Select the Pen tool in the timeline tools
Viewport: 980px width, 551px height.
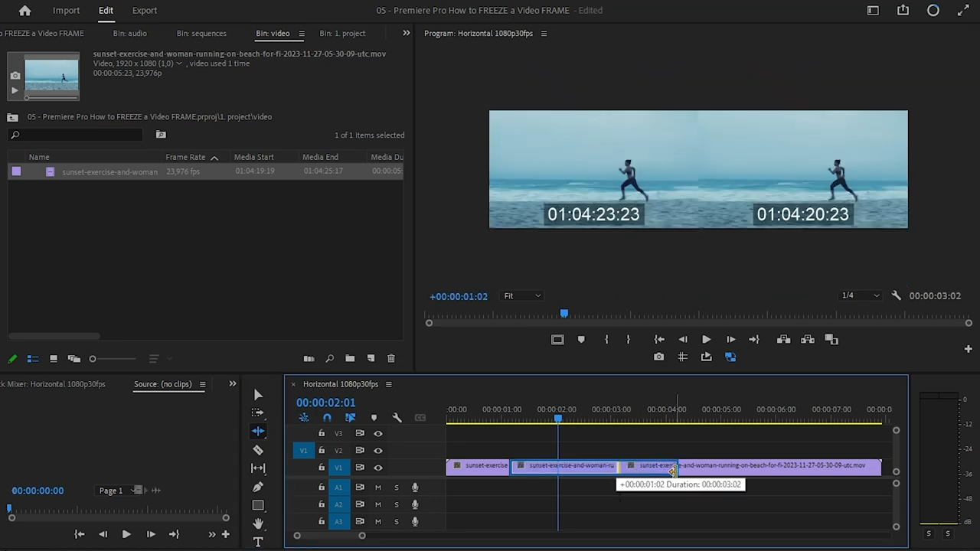tap(258, 487)
